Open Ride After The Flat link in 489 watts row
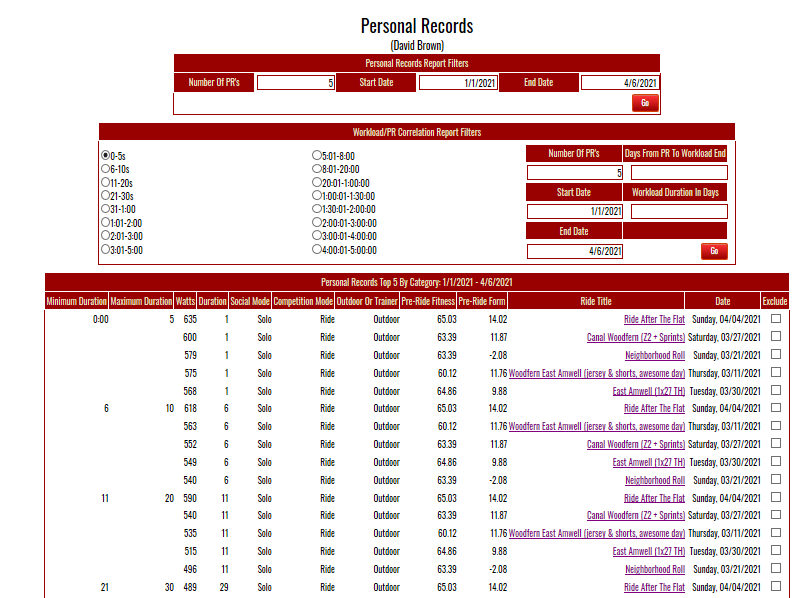The image size is (799, 598). [x=654, y=587]
